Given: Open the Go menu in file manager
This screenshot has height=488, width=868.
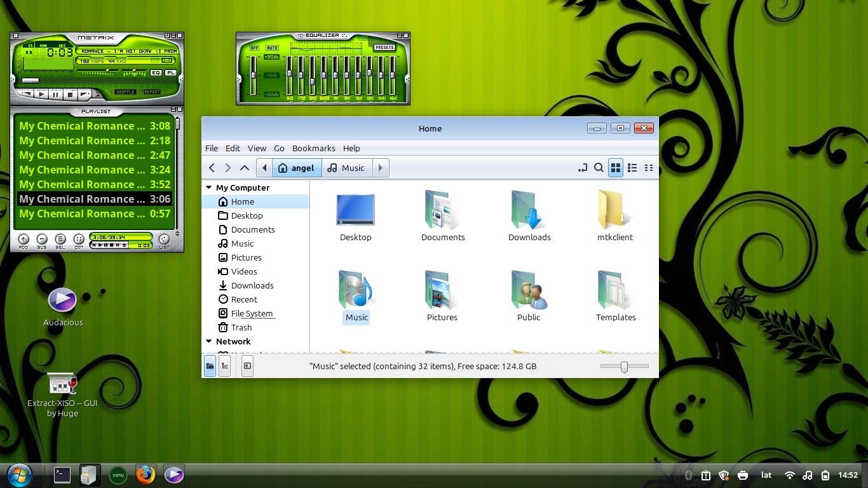Looking at the screenshot, I should pyautogui.click(x=279, y=148).
